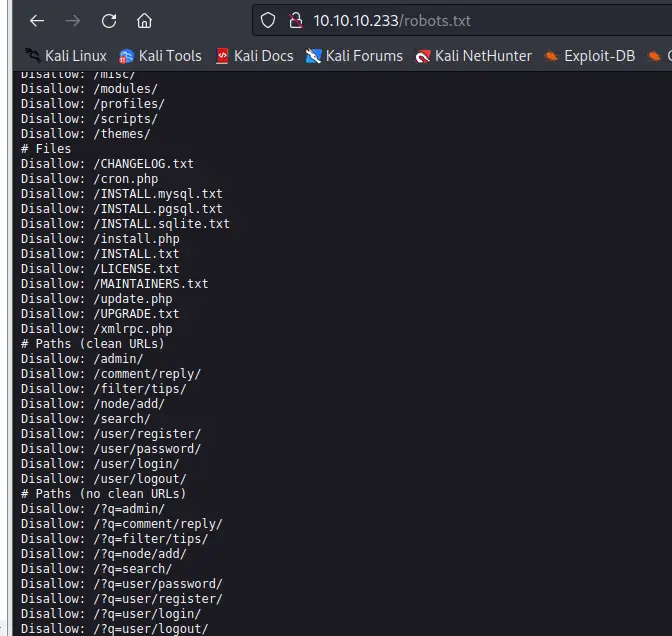The width and height of the screenshot is (672, 636).
Task: Click the Exploit-DB orange bug favicon
Action: [551, 56]
